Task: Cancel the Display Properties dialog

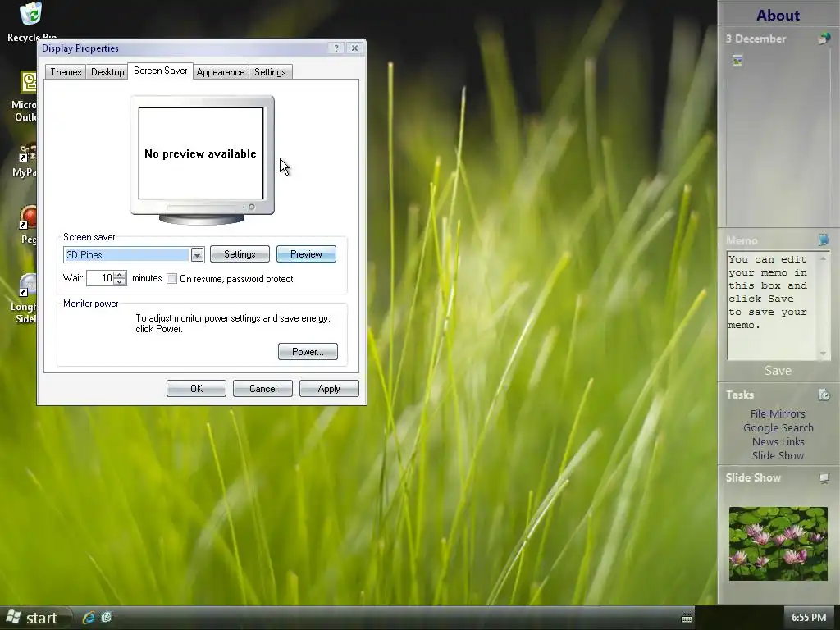Action: click(262, 388)
